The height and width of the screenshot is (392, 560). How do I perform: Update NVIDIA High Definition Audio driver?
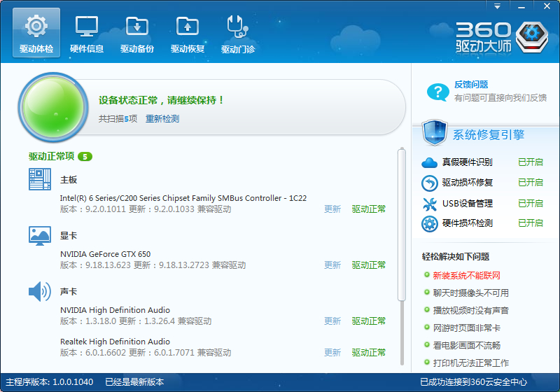(332, 321)
